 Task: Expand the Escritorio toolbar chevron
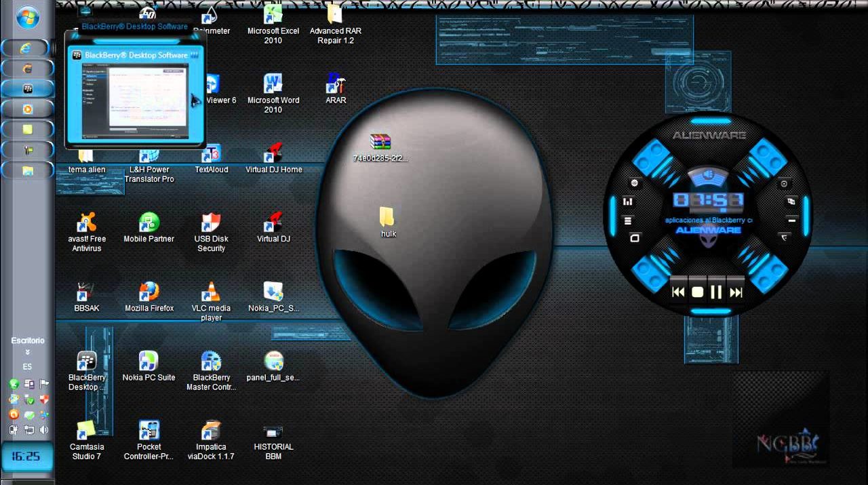(27, 353)
